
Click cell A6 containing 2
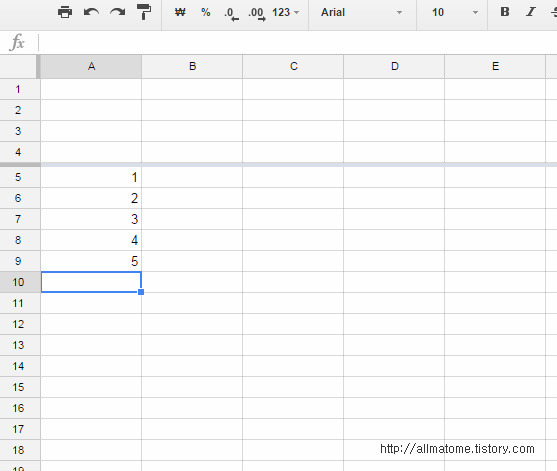pyautogui.click(x=91, y=198)
